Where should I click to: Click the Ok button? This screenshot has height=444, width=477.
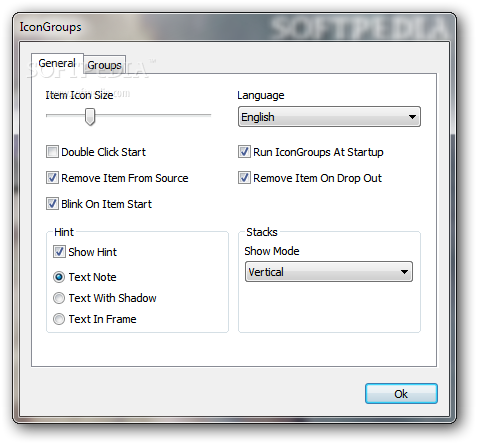tap(401, 394)
